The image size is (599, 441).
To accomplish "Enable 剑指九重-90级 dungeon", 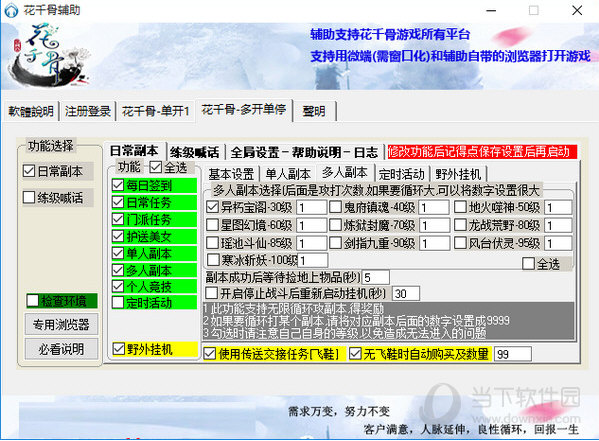I will click(x=335, y=242).
